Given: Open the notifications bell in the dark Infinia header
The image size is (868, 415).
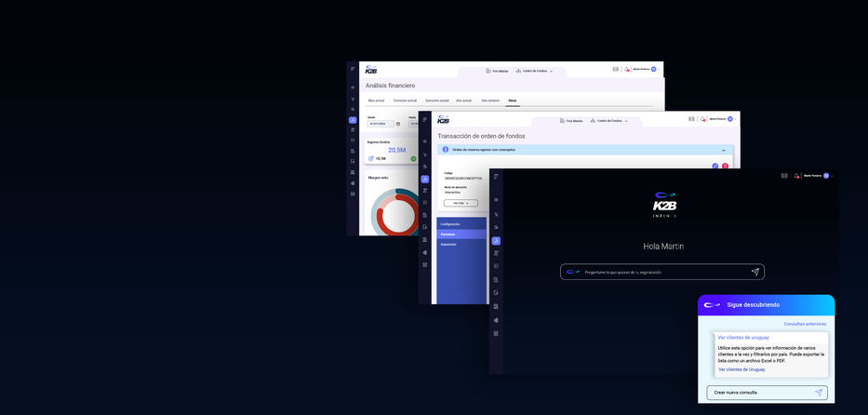Looking at the screenshot, I should [x=797, y=175].
